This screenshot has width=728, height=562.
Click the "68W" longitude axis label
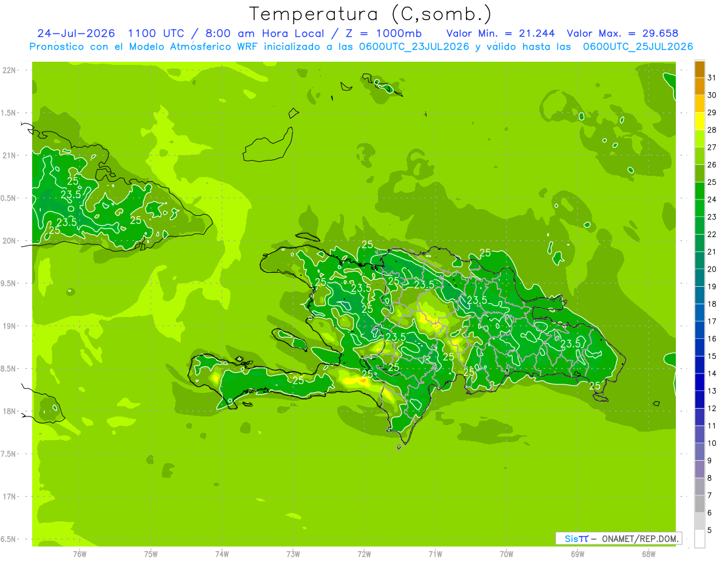pyautogui.click(x=649, y=554)
